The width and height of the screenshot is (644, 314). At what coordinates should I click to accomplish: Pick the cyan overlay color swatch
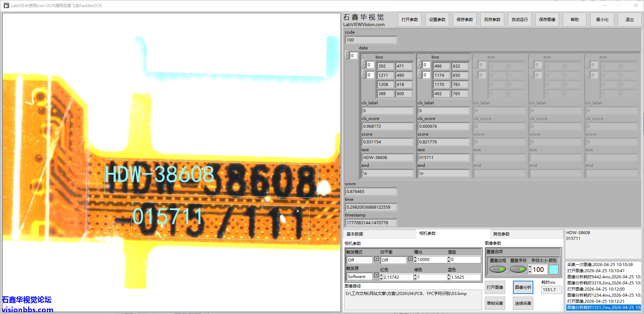(553, 270)
